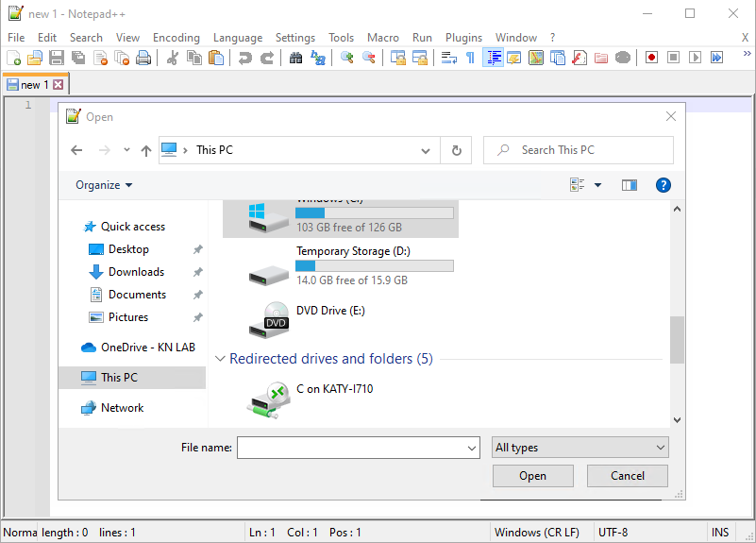
Task: Click the Cancel button
Action: tap(628, 476)
